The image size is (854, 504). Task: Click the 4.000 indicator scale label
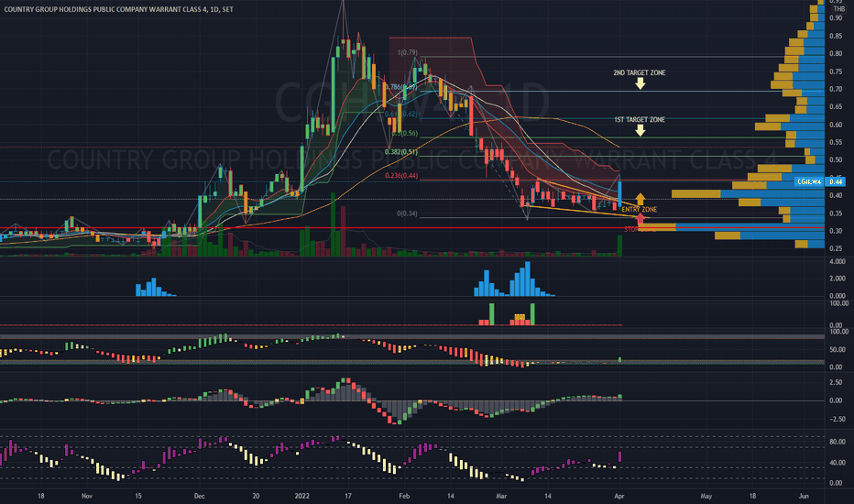click(x=838, y=261)
